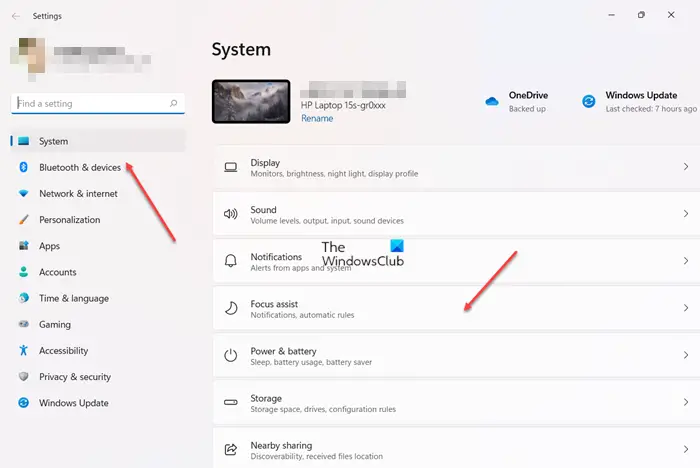Go back with the back arrow
The height and width of the screenshot is (468, 700).
point(16,16)
